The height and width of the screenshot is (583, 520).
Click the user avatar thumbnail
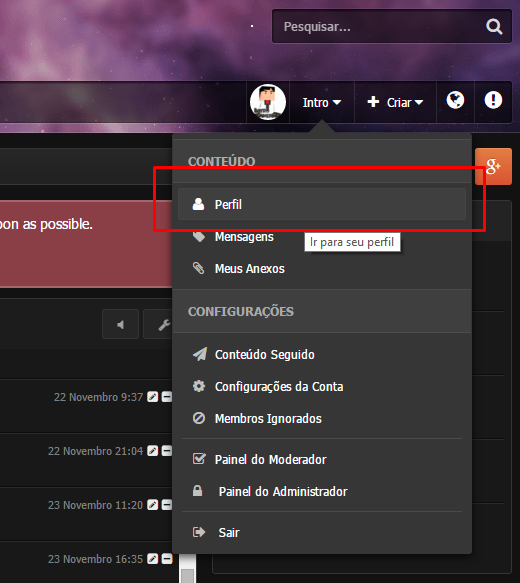tap(268, 102)
